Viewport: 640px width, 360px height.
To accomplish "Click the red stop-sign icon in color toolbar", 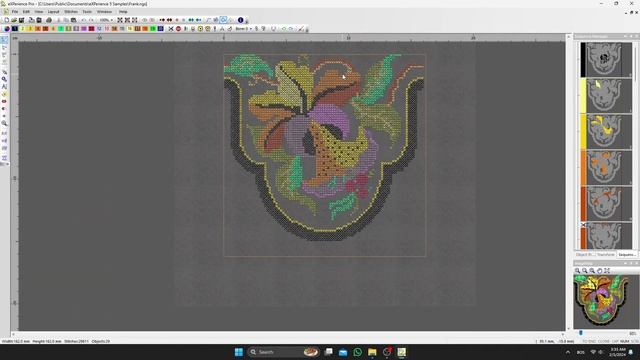I will point(178,29).
